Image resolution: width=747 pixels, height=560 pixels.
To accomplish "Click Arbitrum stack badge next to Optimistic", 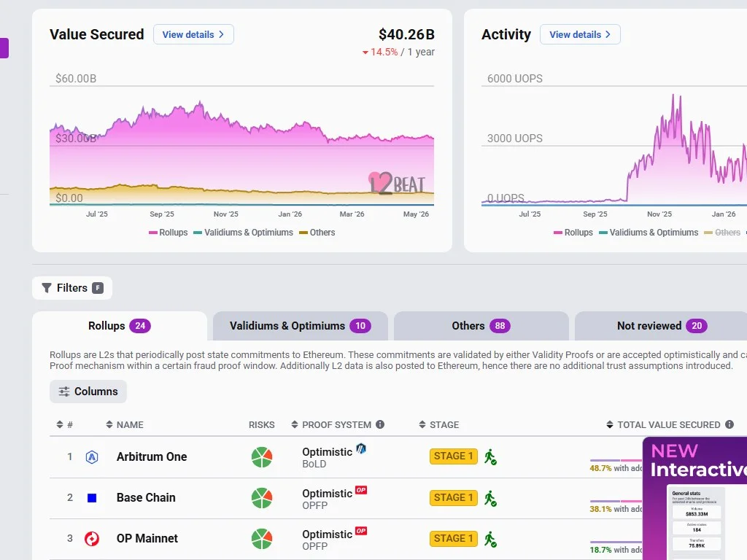I will [361, 448].
